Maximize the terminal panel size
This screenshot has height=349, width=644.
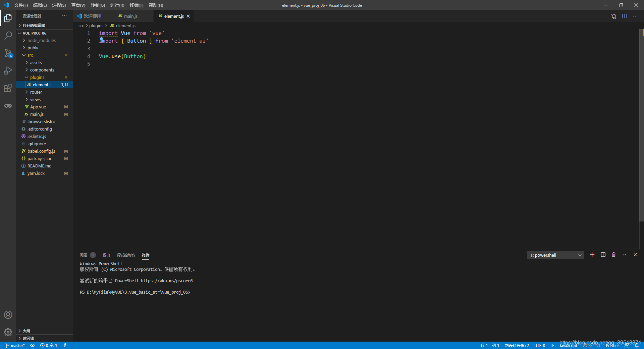click(x=625, y=255)
